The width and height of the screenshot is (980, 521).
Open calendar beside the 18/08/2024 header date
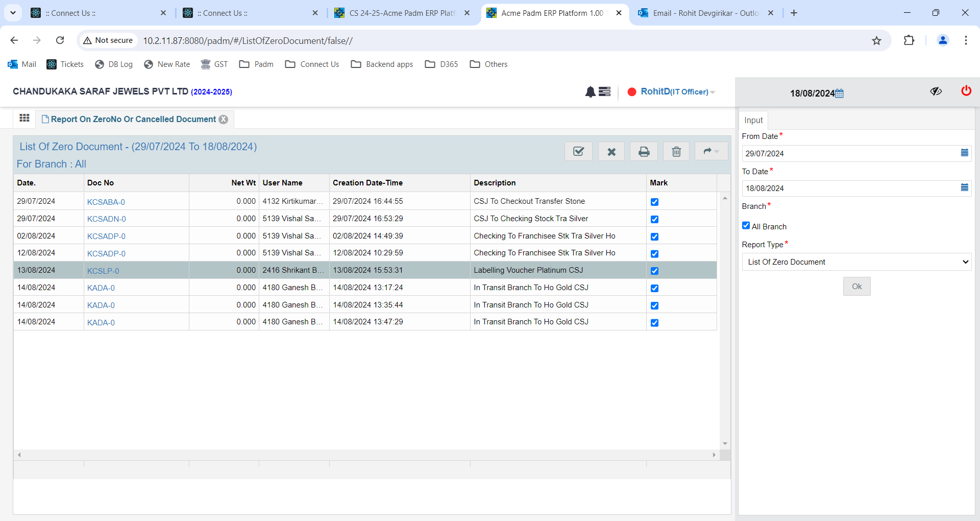[839, 93]
